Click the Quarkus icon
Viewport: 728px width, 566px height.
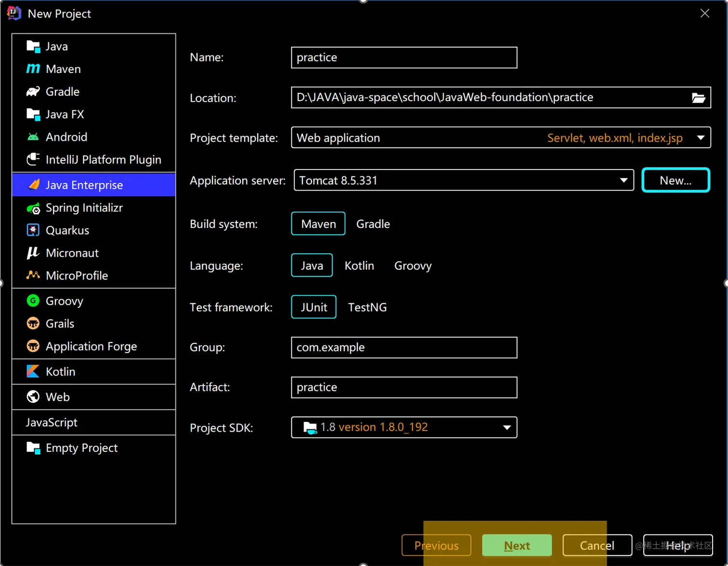pyautogui.click(x=33, y=230)
